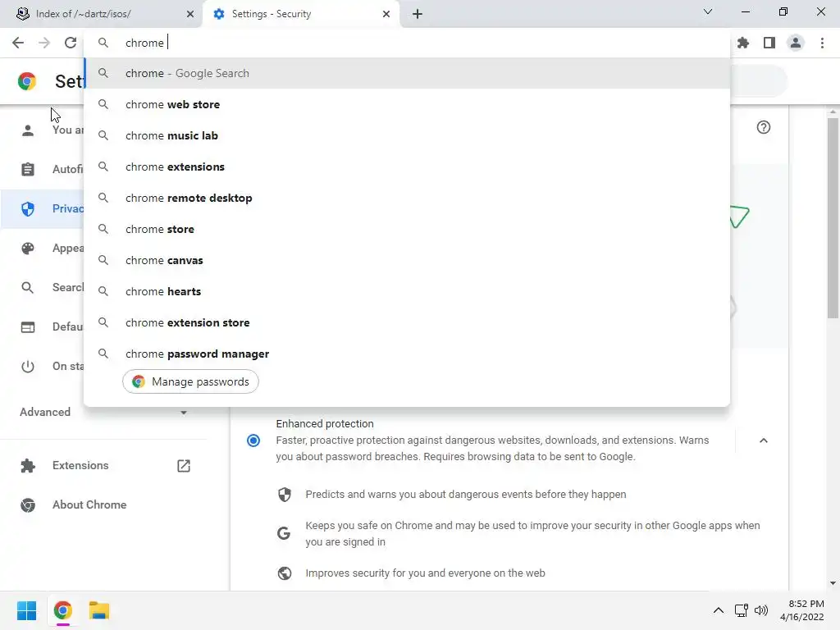The height and width of the screenshot is (630, 840).
Task: Click the Chrome logo in Settings header
Action: 27,81
